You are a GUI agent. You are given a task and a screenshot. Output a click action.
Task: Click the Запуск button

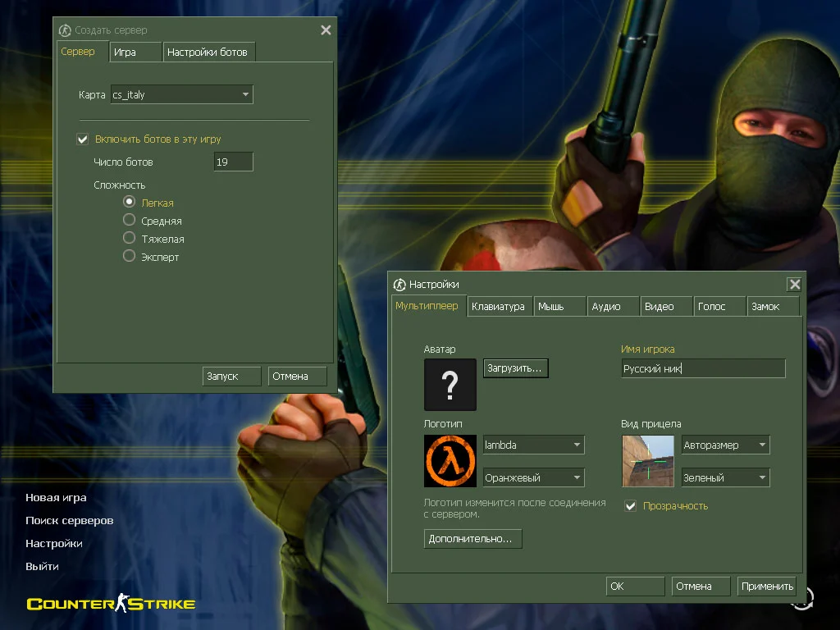coord(232,376)
